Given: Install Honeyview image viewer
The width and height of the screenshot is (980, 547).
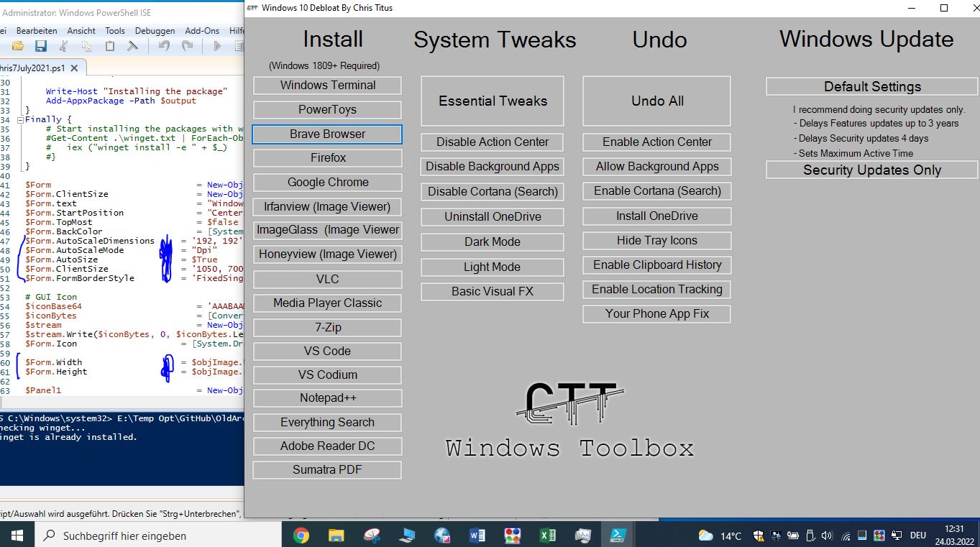Looking at the screenshot, I should 328,254.
